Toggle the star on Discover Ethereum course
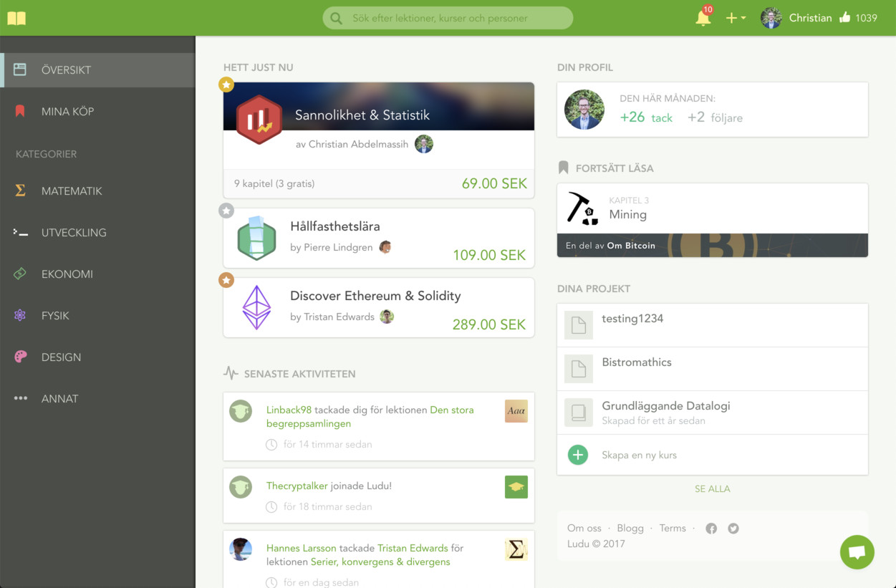Viewport: 896px width, 588px height. point(226,280)
